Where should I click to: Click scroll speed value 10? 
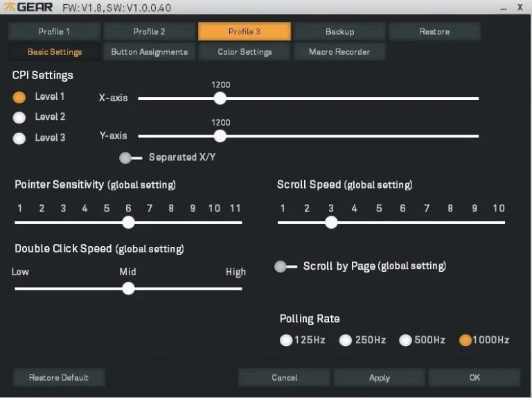pos(499,208)
